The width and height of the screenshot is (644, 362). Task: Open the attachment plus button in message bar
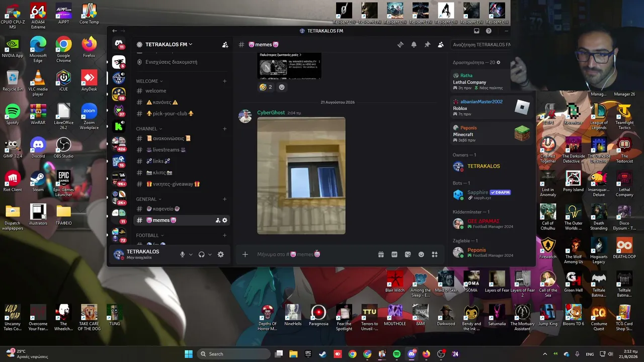245,254
